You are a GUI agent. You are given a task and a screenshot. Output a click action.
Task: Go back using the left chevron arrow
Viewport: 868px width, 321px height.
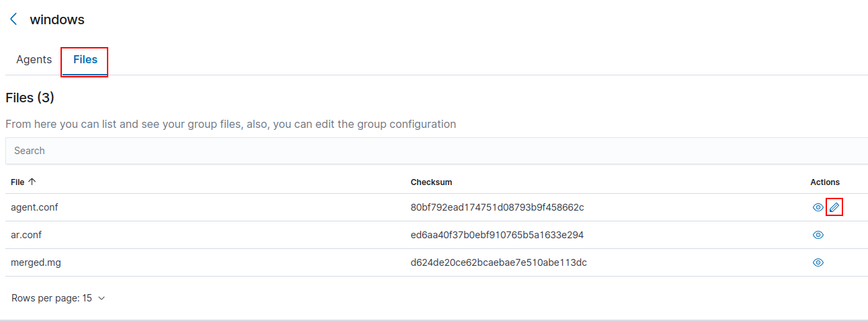pyautogui.click(x=13, y=20)
